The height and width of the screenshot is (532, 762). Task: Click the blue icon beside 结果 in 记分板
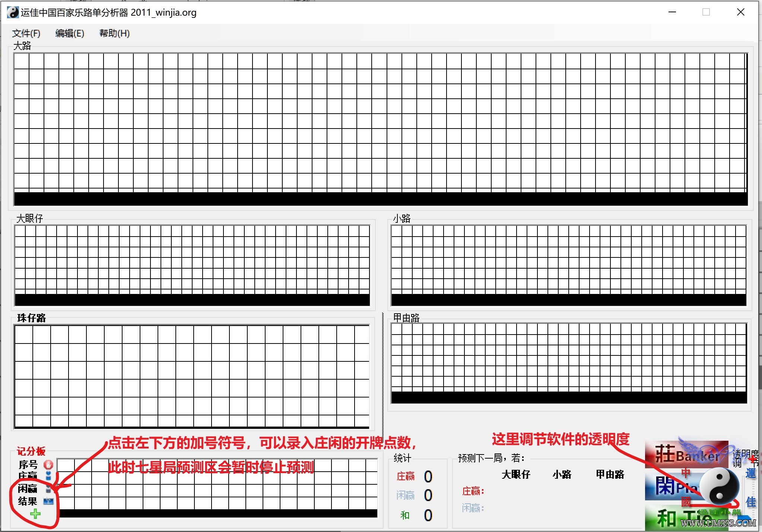(48, 501)
